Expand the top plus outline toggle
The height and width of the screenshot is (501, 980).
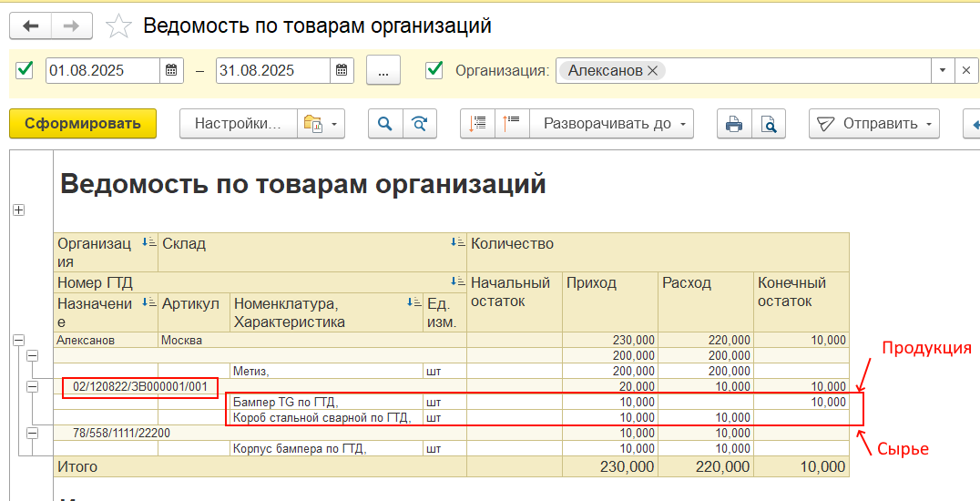[x=17, y=210]
